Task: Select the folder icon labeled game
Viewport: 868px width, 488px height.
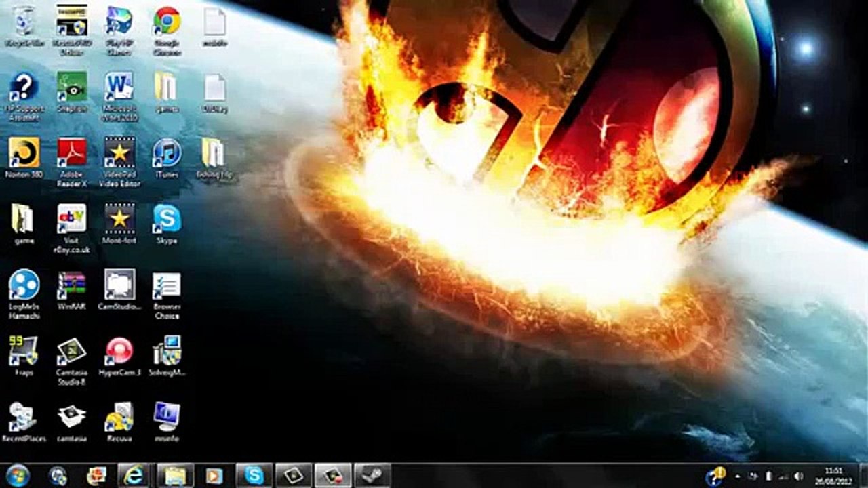Action: [24, 224]
